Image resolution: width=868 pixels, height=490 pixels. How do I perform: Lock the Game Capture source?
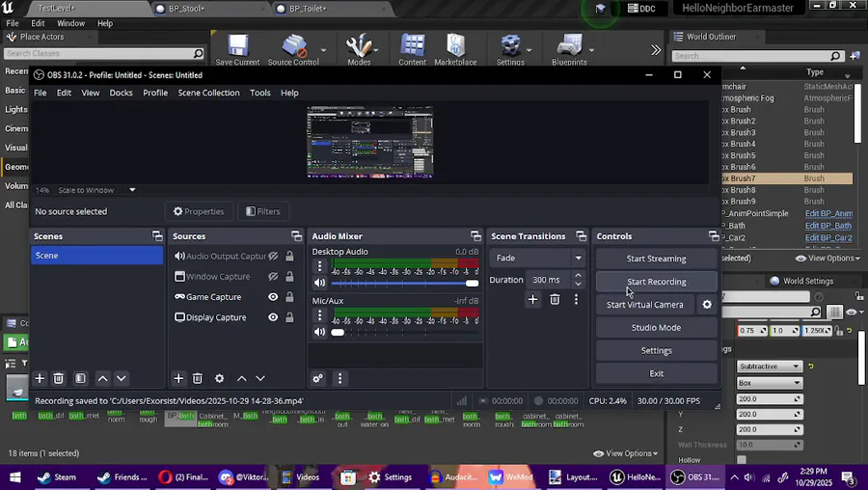[289, 297]
